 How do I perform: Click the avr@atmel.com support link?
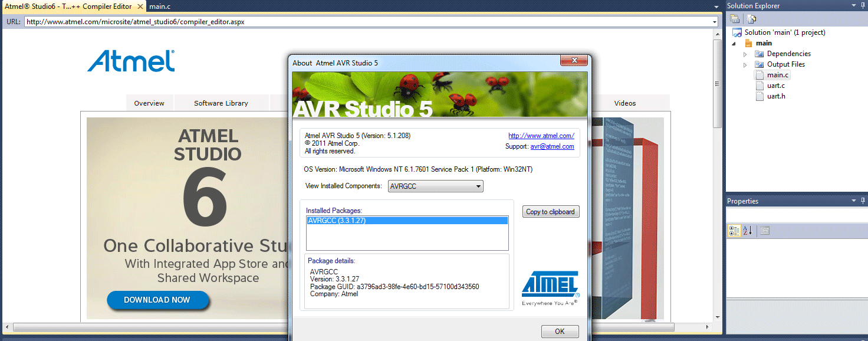[x=552, y=146]
